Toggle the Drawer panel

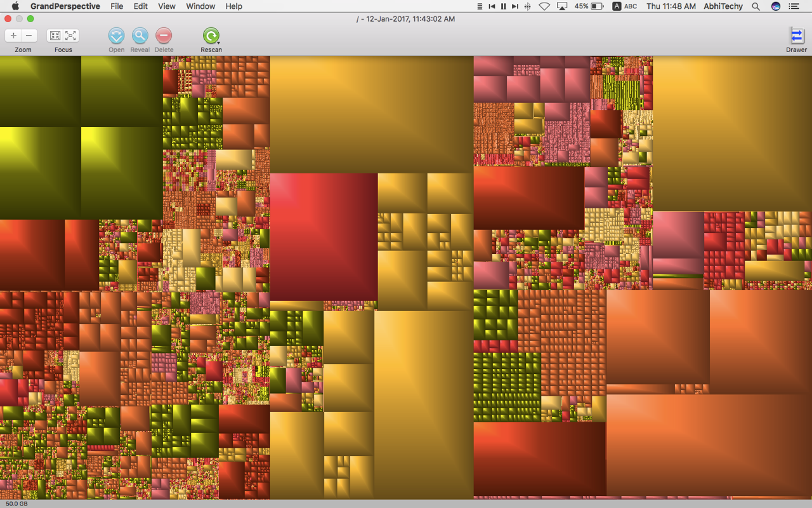point(796,36)
